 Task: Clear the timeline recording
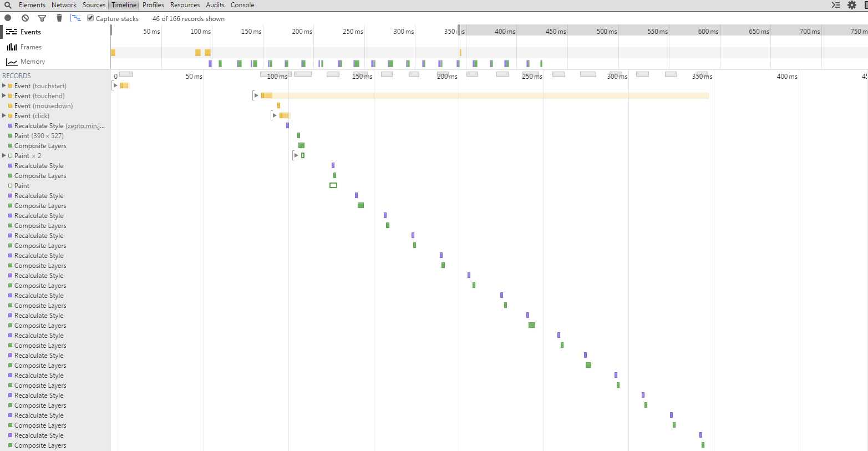(x=25, y=18)
